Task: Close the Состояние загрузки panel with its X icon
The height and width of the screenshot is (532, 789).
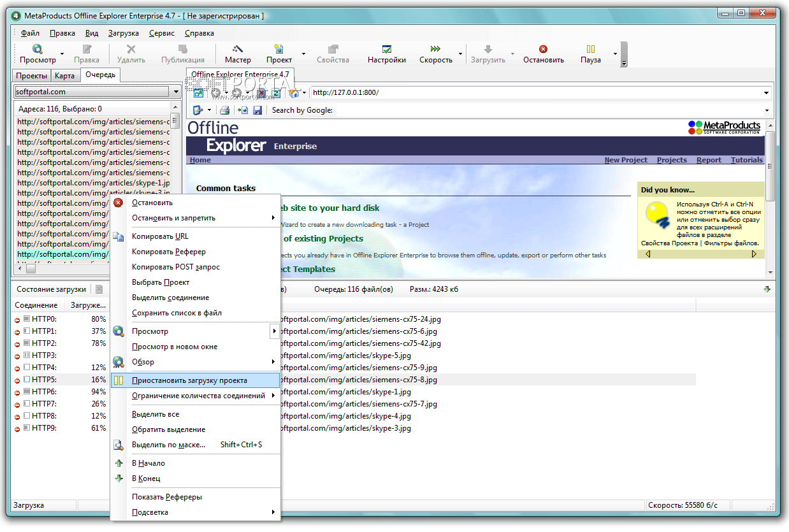Action: pos(99,289)
